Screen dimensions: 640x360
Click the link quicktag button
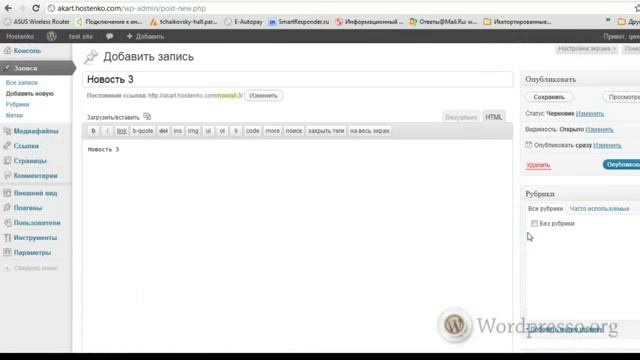tap(122, 131)
